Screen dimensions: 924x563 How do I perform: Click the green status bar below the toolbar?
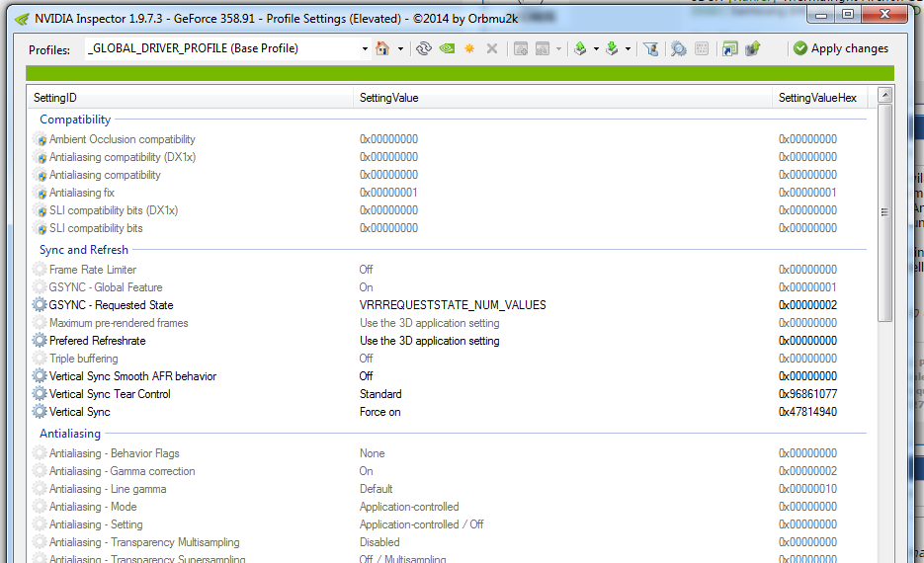[460, 74]
